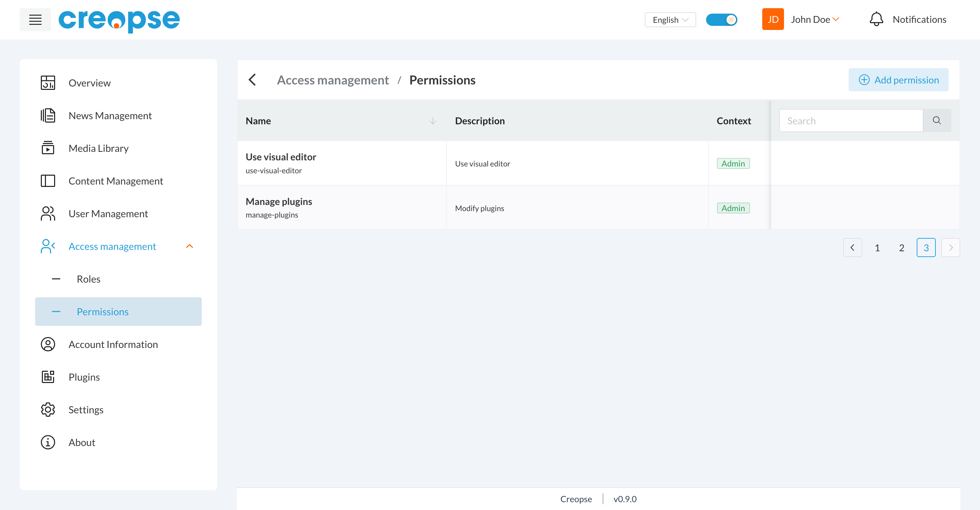Screen dimensions: 980x510
Task: Click Admin tag in Manage plugins row
Action: point(733,208)
